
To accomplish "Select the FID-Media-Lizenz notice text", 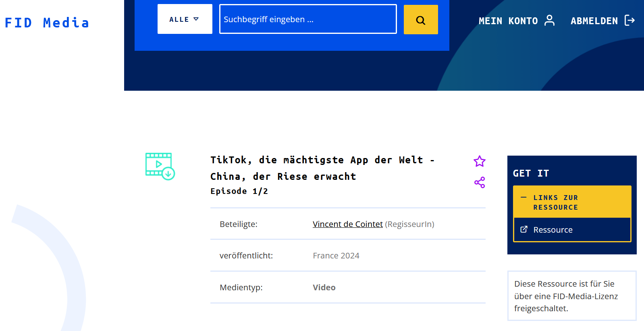I will pos(566,296).
